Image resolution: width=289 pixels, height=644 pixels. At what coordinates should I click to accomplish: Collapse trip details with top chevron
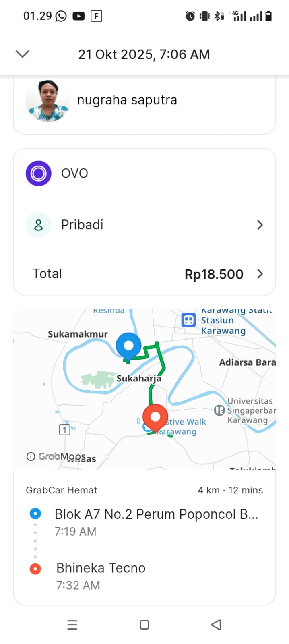[x=23, y=54]
